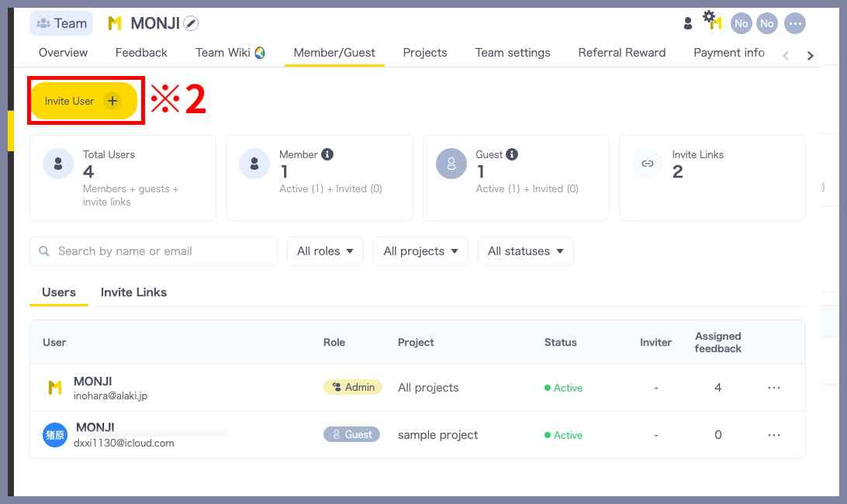Click the first 'No' avatar in header

[x=742, y=23]
